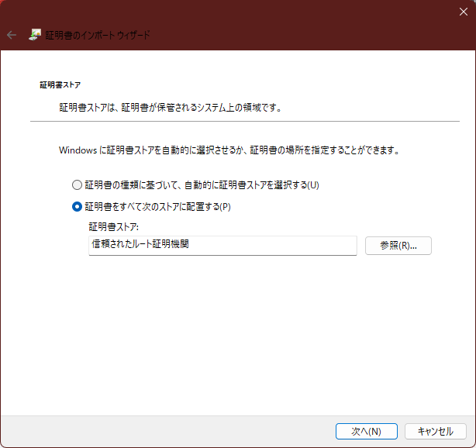476x448 pixels.
Task: Click the text beginning 'Windows に証明書ストアを'
Action: click(x=229, y=150)
